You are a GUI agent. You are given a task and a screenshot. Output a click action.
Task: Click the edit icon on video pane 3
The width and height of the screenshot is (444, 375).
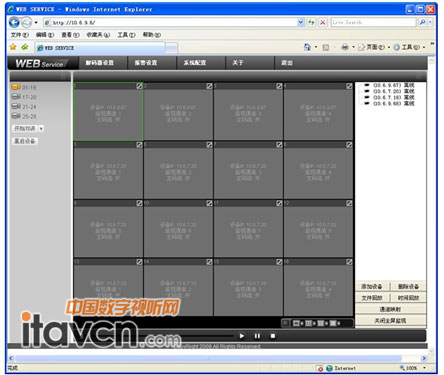tap(279, 86)
